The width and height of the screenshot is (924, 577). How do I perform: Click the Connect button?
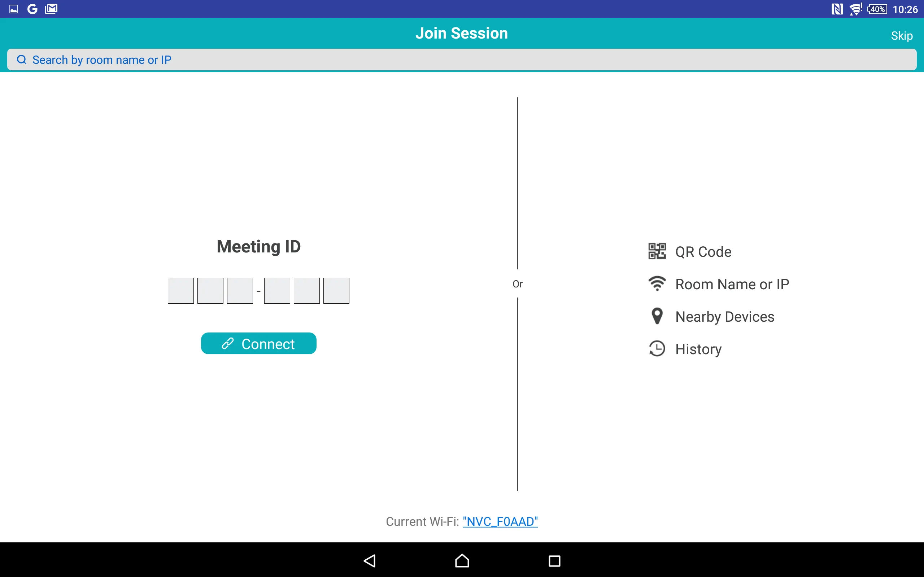259,344
